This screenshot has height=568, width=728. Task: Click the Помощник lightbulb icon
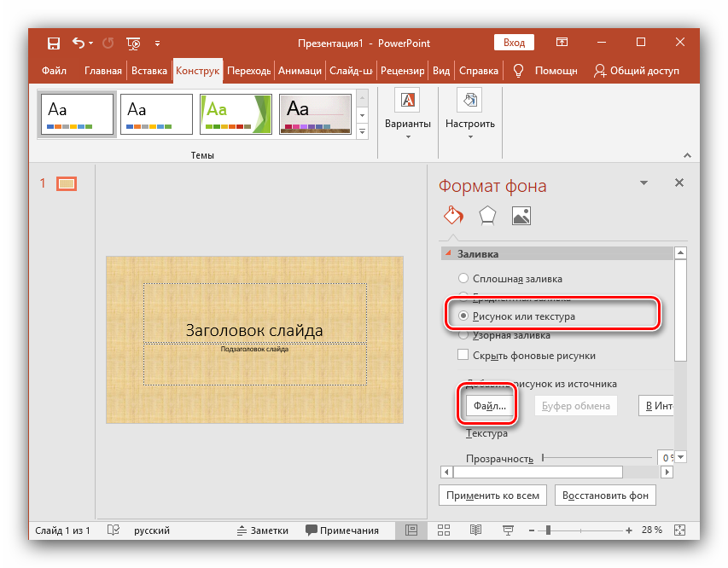point(518,71)
